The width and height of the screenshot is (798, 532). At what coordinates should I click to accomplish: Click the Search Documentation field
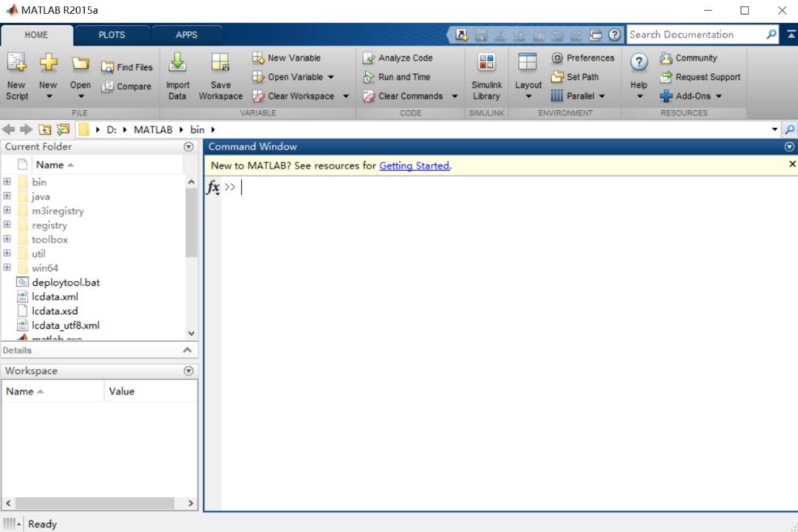click(696, 35)
